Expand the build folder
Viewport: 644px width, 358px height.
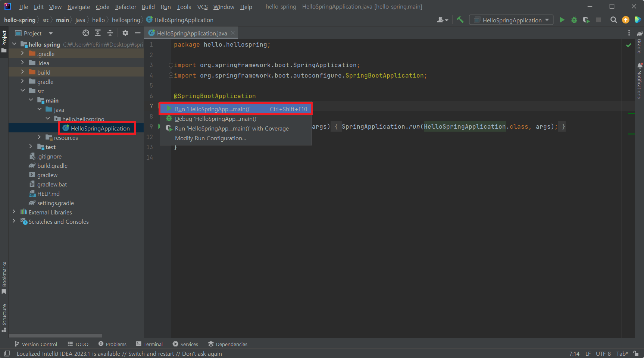(23, 72)
